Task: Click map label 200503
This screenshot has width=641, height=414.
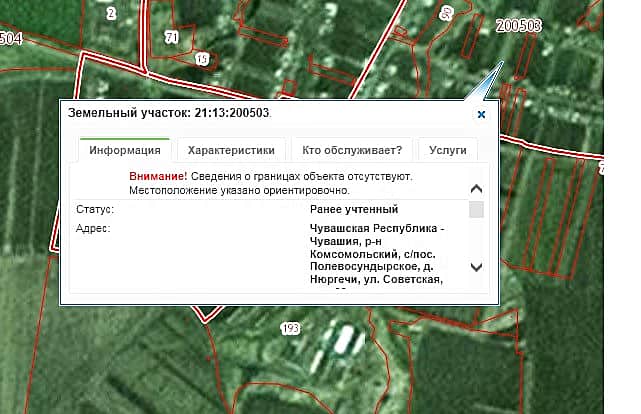Action: tap(518, 26)
